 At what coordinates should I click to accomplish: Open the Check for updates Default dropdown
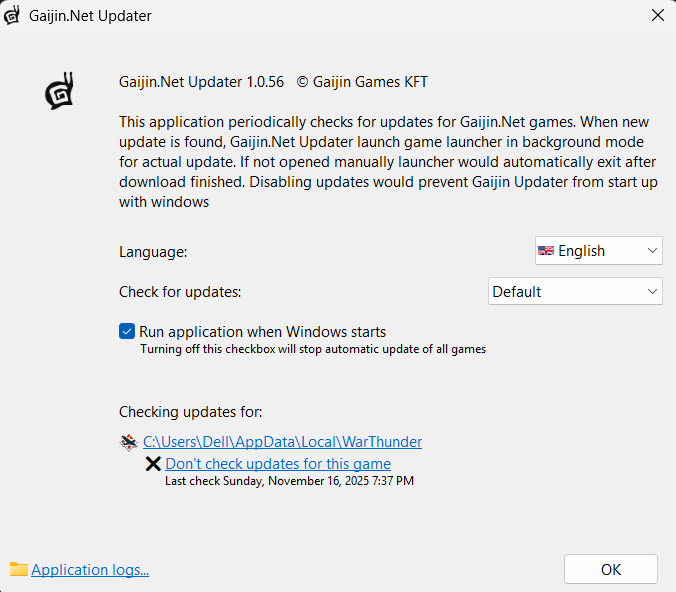pyautogui.click(x=575, y=292)
